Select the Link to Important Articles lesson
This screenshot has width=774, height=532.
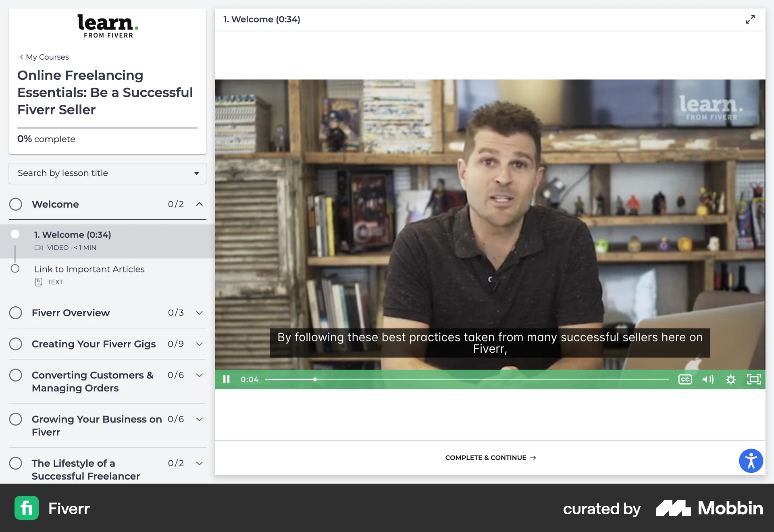click(x=89, y=269)
